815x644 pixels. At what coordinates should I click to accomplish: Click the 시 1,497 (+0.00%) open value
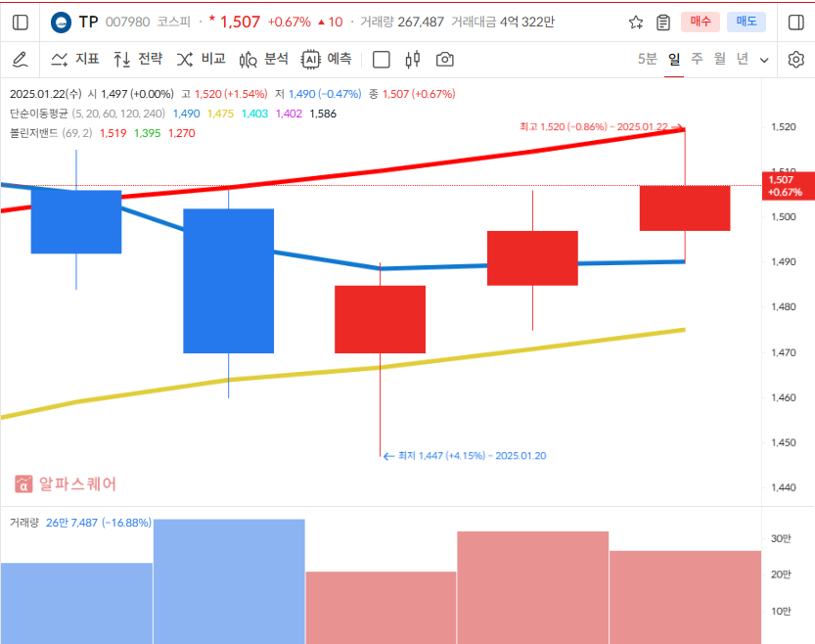pos(130,94)
